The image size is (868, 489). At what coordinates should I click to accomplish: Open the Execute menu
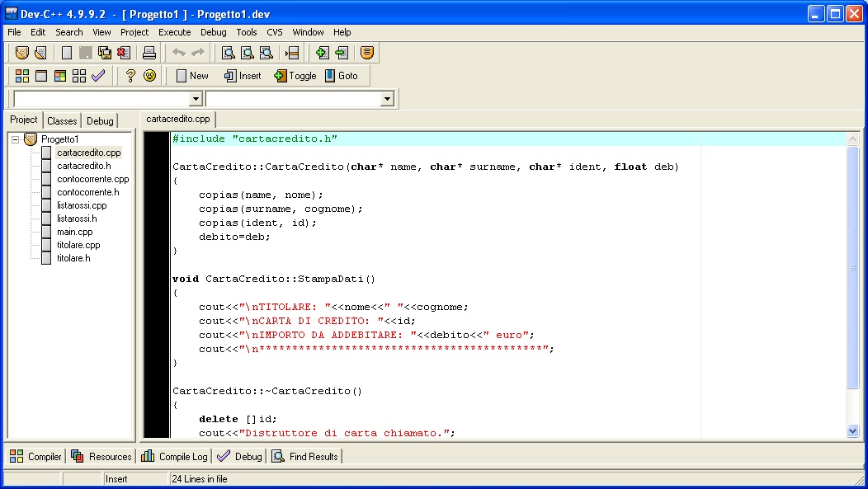click(174, 32)
